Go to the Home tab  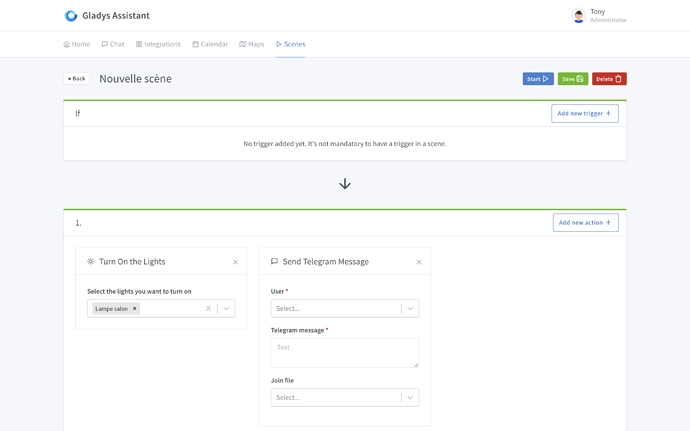click(77, 44)
